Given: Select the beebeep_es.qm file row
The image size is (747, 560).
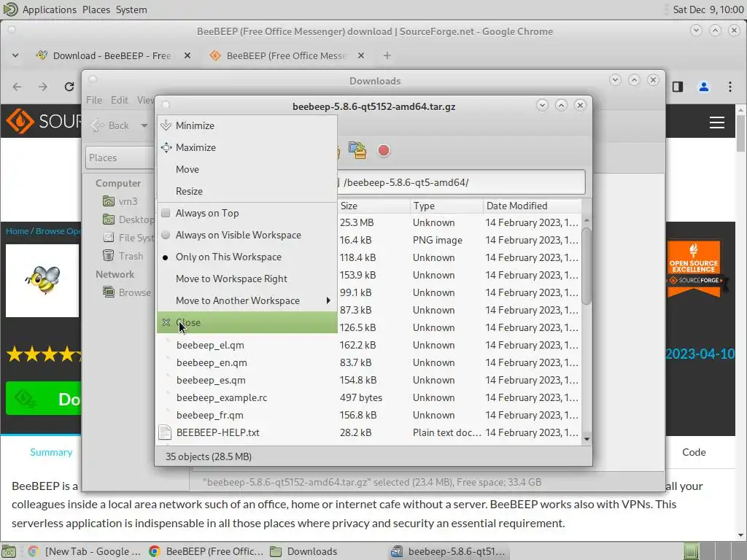Looking at the screenshot, I should click(x=370, y=381).
